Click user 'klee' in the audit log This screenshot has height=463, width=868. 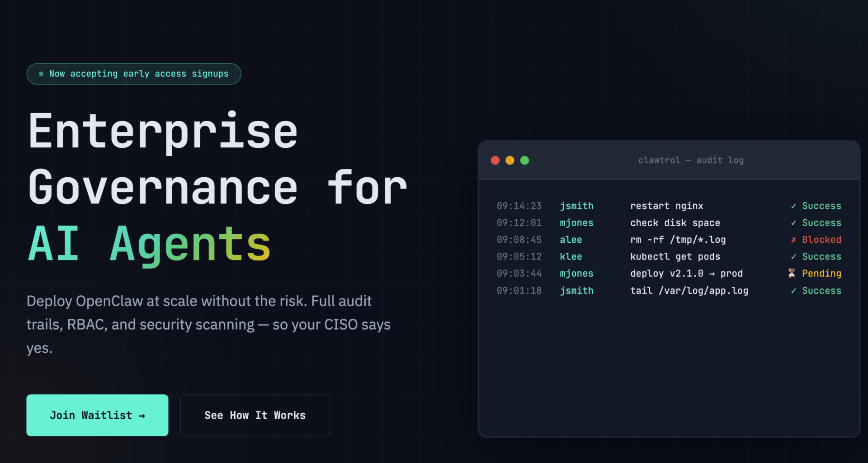coord(571,257)
